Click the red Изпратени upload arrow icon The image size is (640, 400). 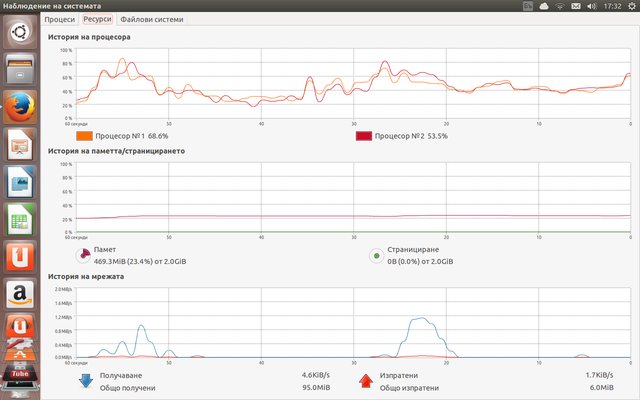tap(366, 380)
